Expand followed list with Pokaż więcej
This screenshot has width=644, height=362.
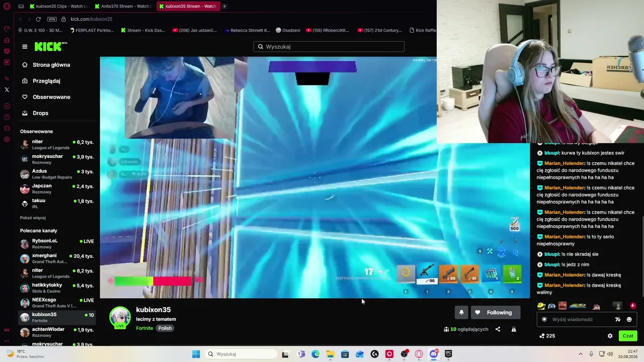tap(33, 218)
